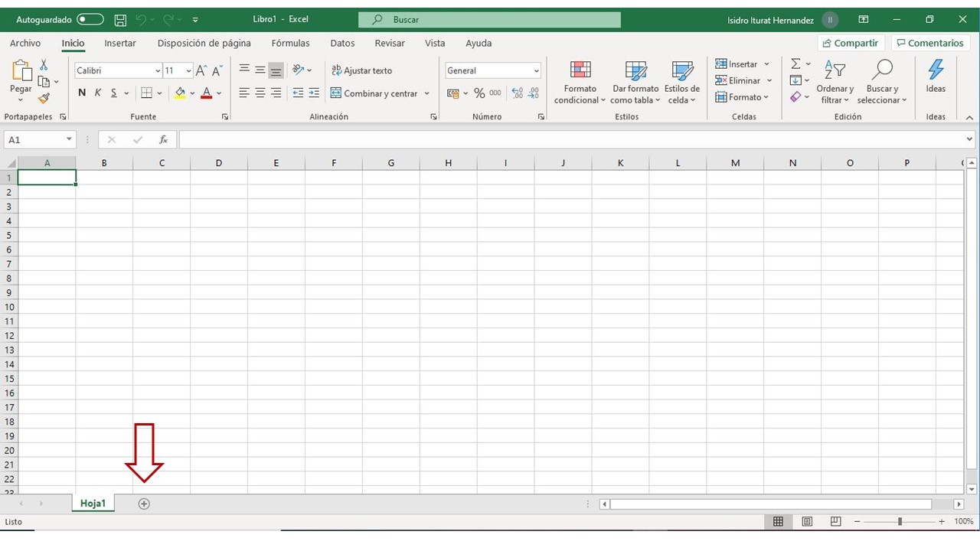Click the underline S toggle

(112, 93)
